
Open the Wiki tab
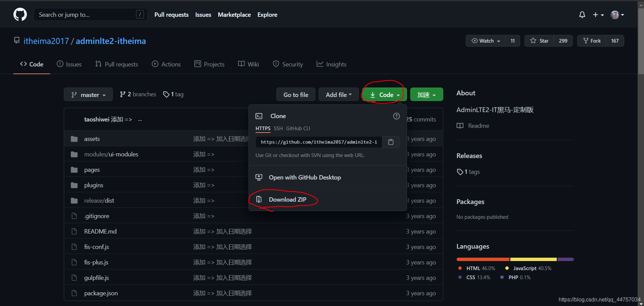248,64
